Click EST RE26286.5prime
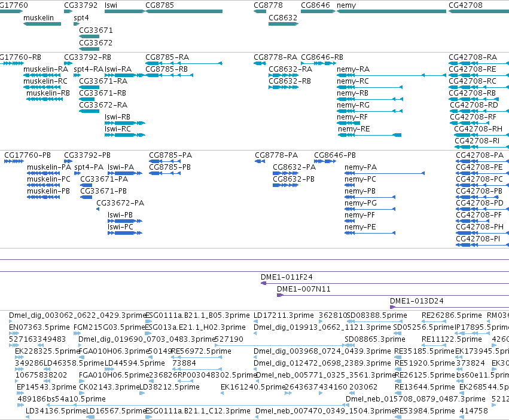Screen dimensions: 509x420 (x=452, y=315)
